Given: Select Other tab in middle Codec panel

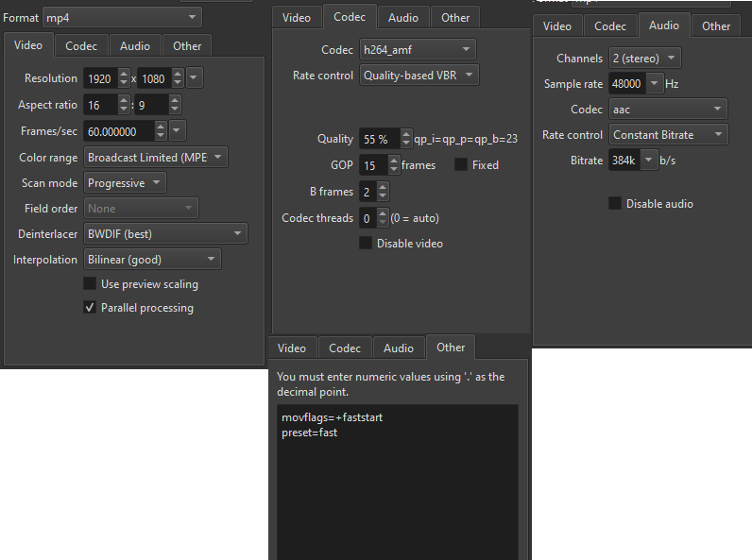Looking at the screenshot, I should [x=455, y=18].
